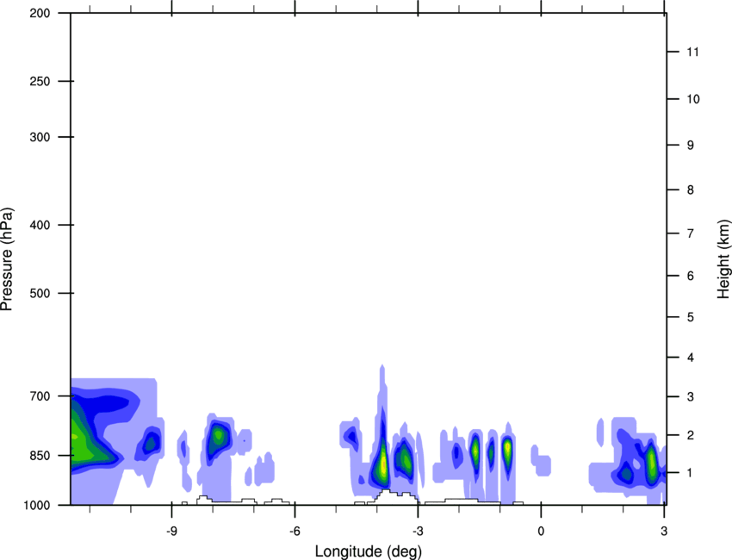
Task: Pick the 3 longitude tick label
Action: 664,531
